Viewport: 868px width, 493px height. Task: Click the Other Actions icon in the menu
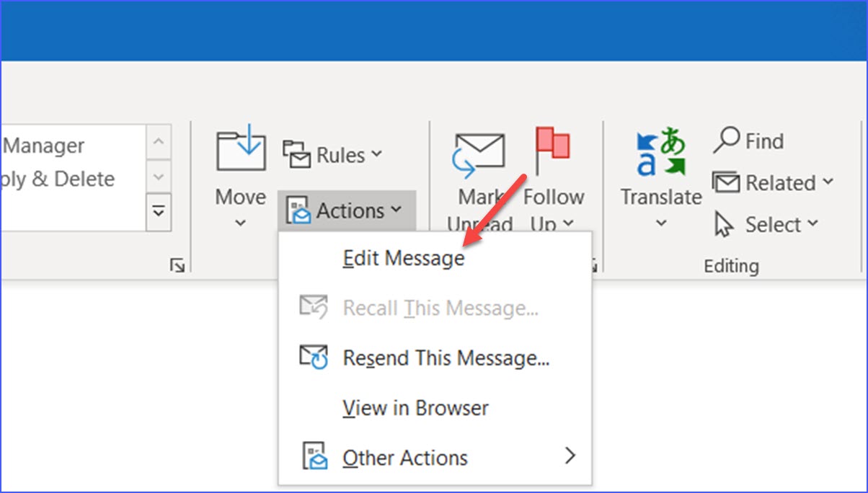pos(314,456)
